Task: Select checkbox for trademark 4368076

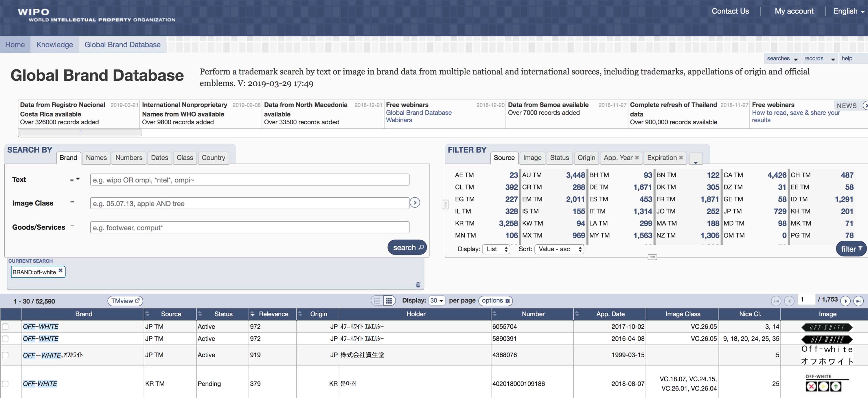Action: point(5,355)
